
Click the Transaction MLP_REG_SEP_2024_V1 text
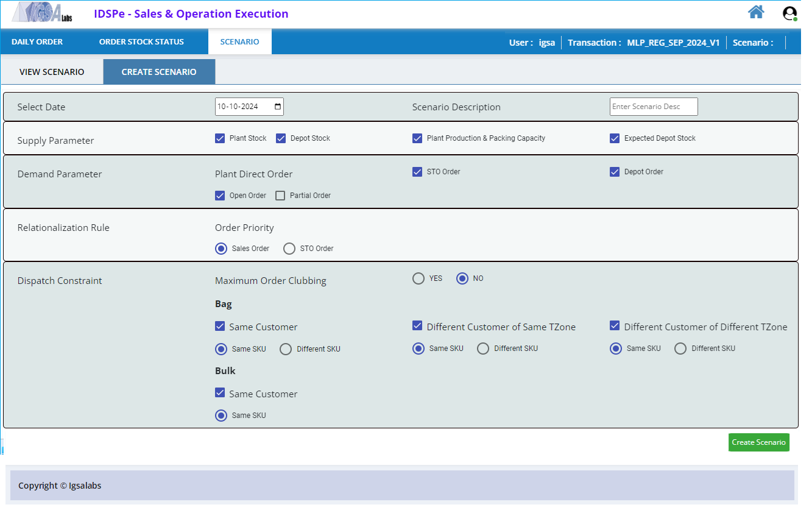[643, 43]
